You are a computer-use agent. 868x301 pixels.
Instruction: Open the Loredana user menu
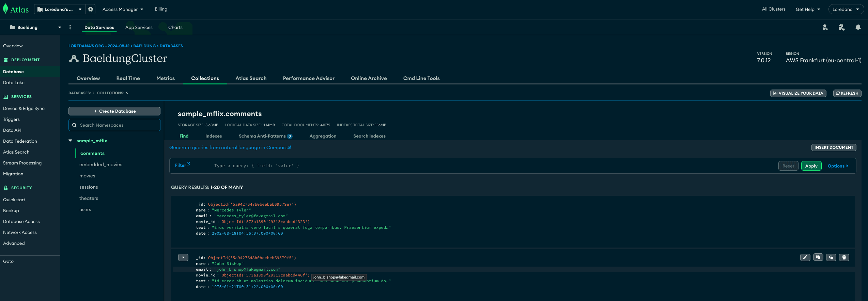[x=846, y=9]
